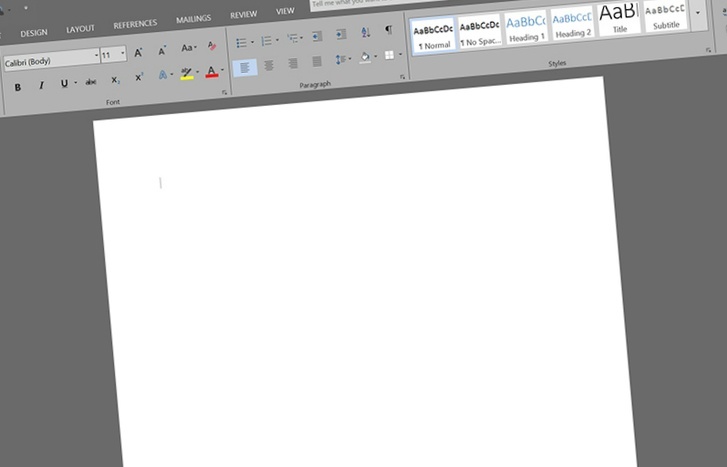The height and width of the screenshot is (467, 727).
Task: Start a bulleted list
Action: pos(241,41)
